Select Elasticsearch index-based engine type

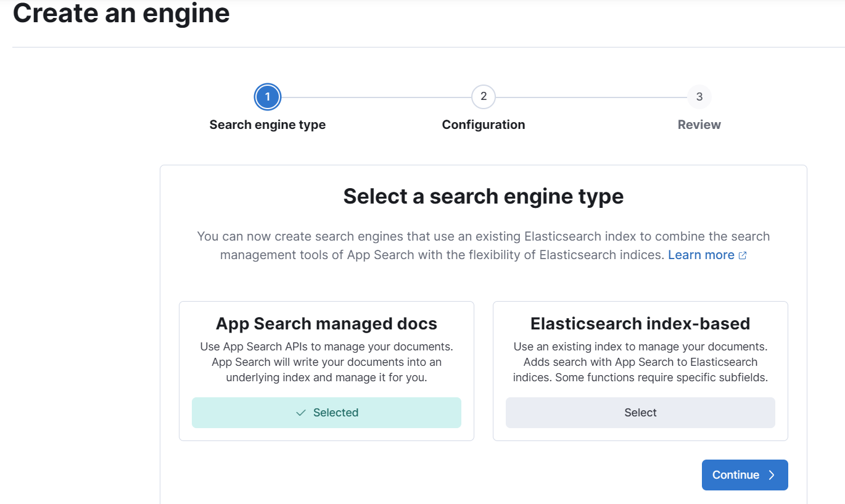pos(640,413)
